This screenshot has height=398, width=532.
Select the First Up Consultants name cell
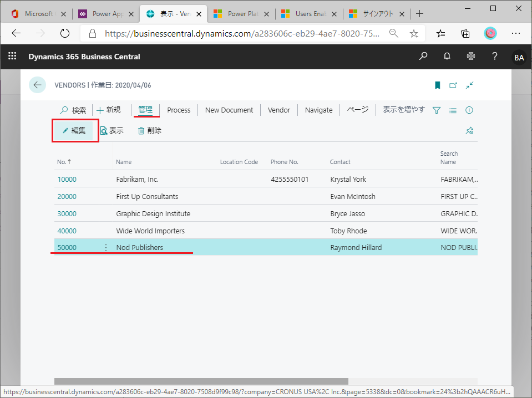[x=147, y=197]
